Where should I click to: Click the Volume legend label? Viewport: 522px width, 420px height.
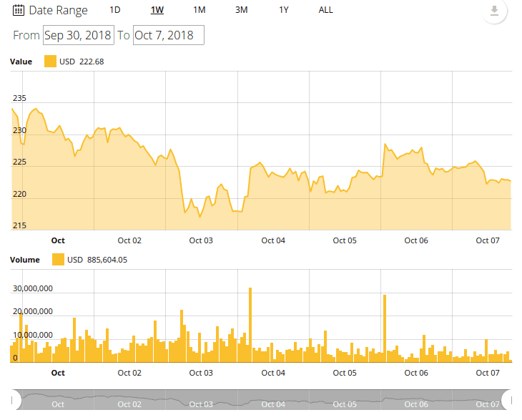[x=25, y=260]
